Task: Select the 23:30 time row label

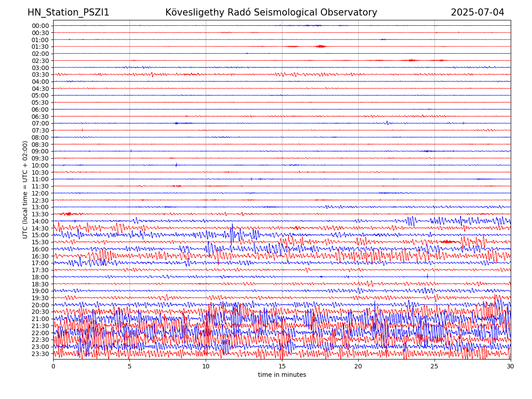Action: (40, 354)
